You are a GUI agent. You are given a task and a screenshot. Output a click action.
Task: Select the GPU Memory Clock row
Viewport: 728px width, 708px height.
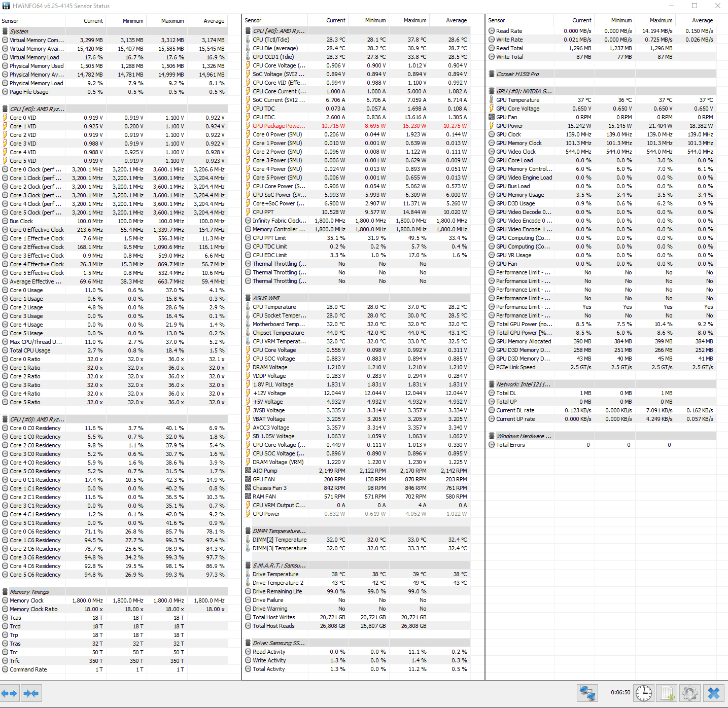[602, 143]
